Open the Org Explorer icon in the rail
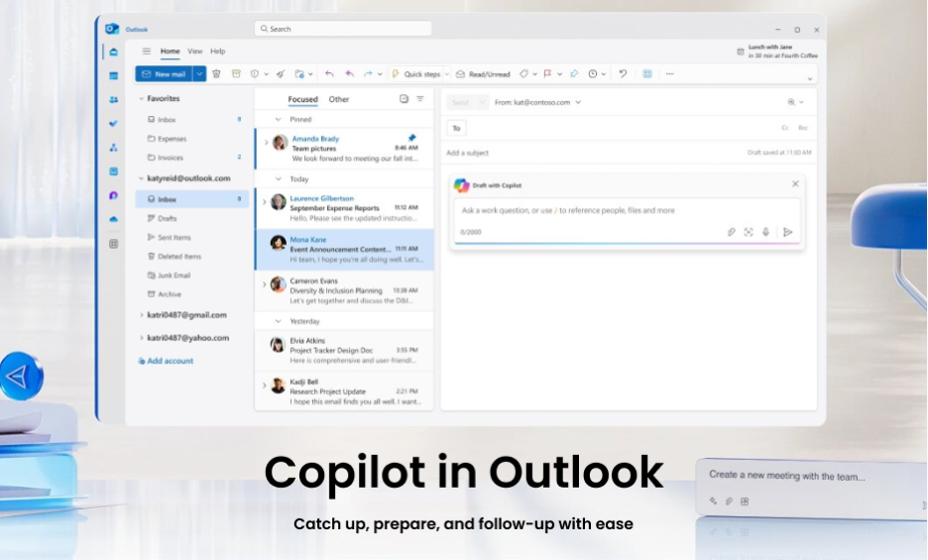 tap(114, 148)
